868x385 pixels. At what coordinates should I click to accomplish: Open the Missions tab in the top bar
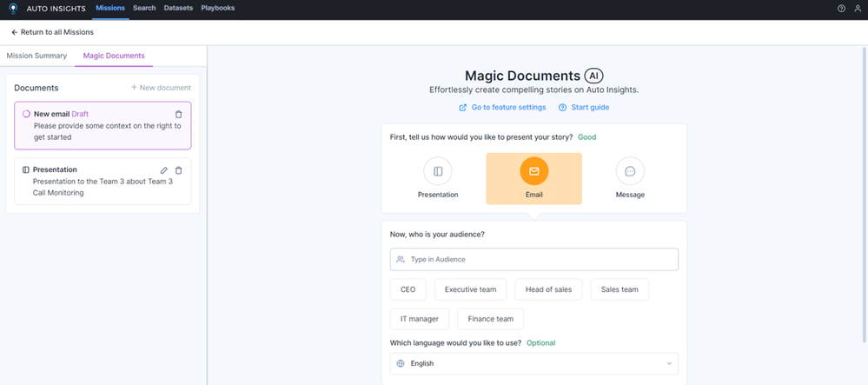pos(110,9)
